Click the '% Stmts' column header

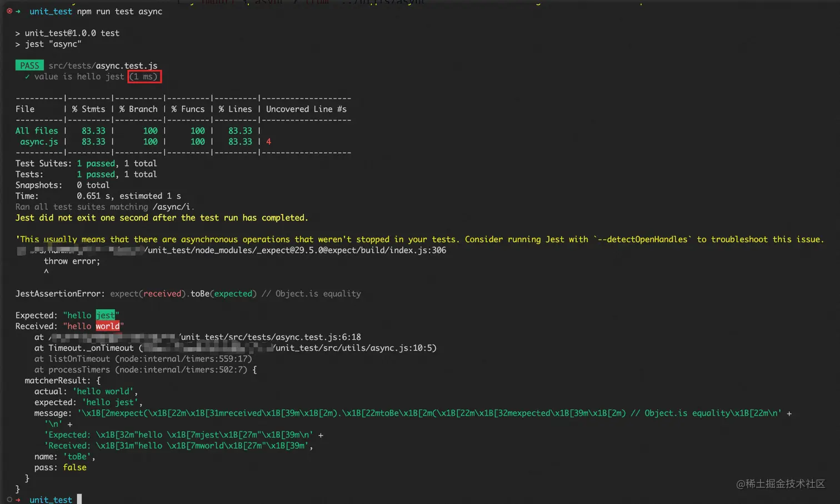[88, 109]
